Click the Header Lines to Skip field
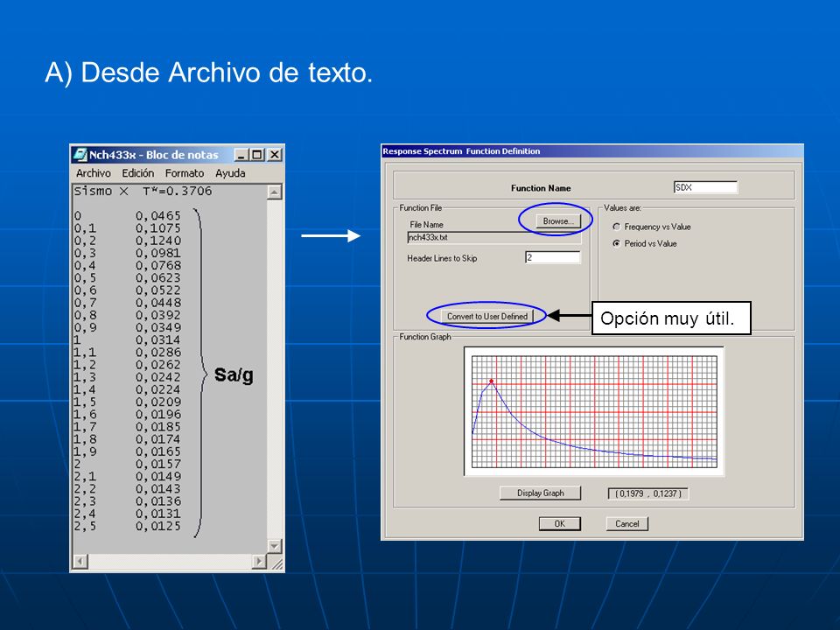Screen dimensions: 840x630 pos(552,257)
